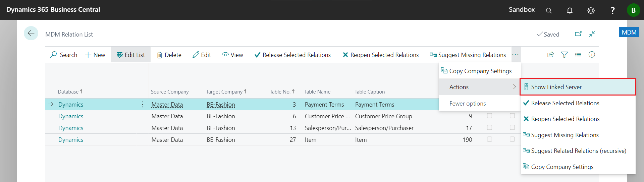Click the Table No. value 27
Image resolution: width=644 pixels, height=182 pixels.
point(293,140)
